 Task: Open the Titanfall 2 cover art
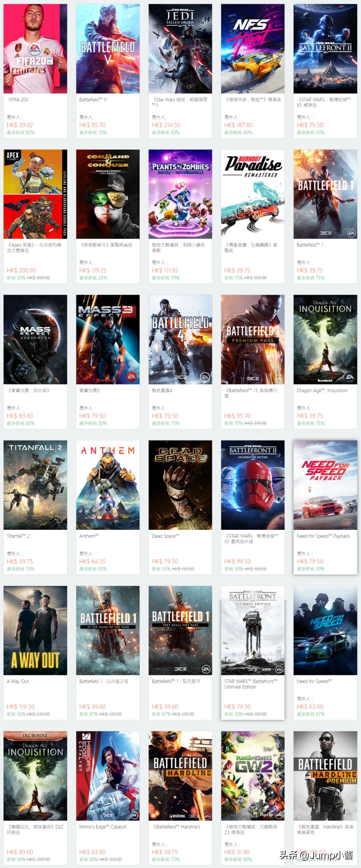coord(35,485)
